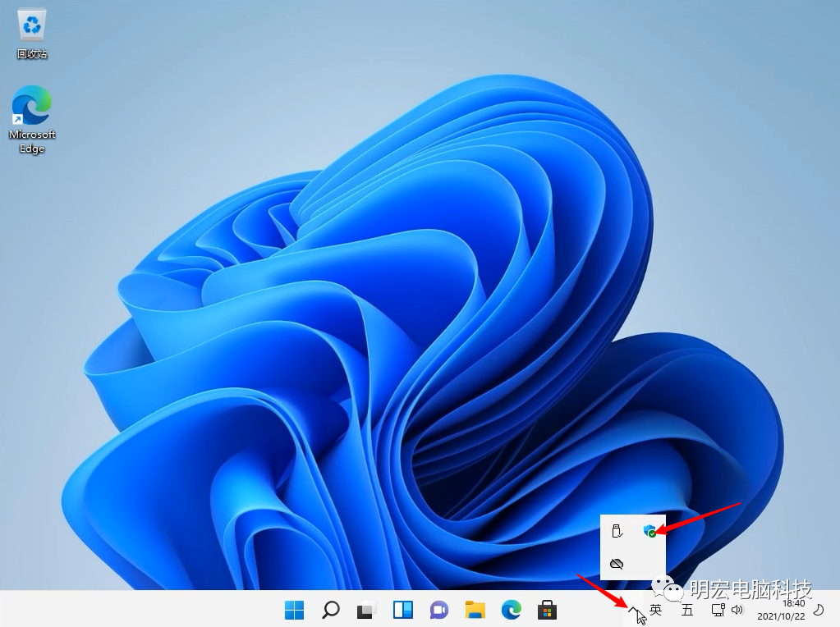The height and width of the screenshot is (627, 840).
Task: Open taskbar Search magnifier
Action: pos(331,609)
